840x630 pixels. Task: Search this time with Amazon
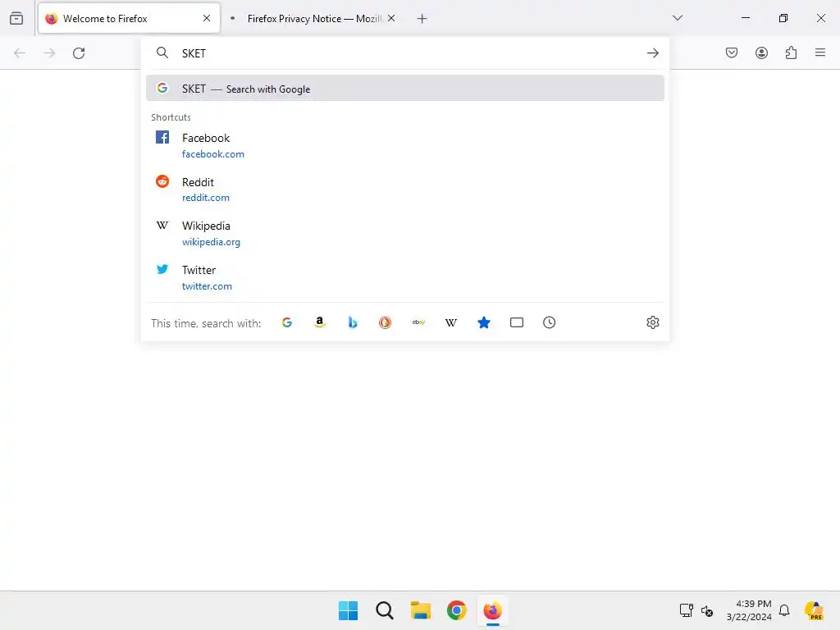(320, 322)
